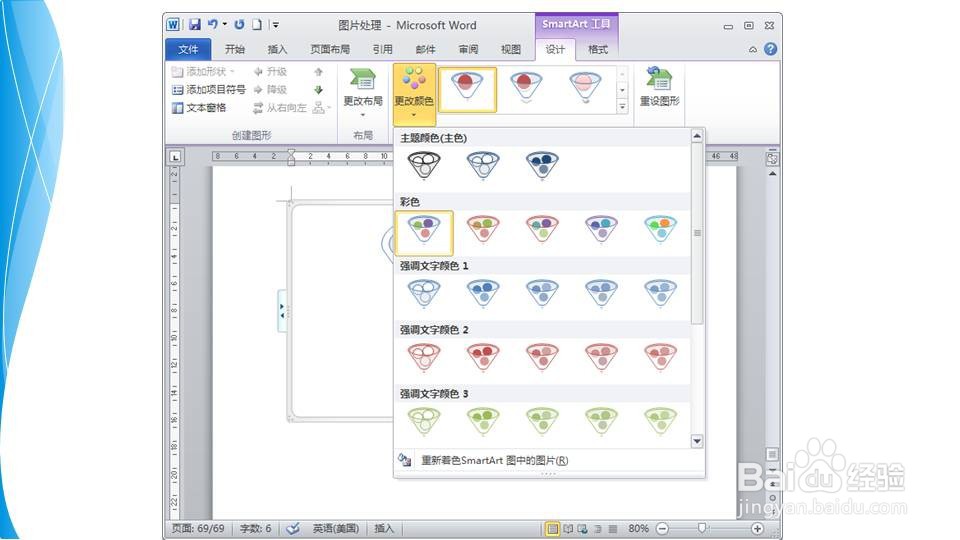Toggle the SmartArt text pane side arrows
The height and width of the screenshot is (540, 960).
pyautogui.click(x=282, y=311)
